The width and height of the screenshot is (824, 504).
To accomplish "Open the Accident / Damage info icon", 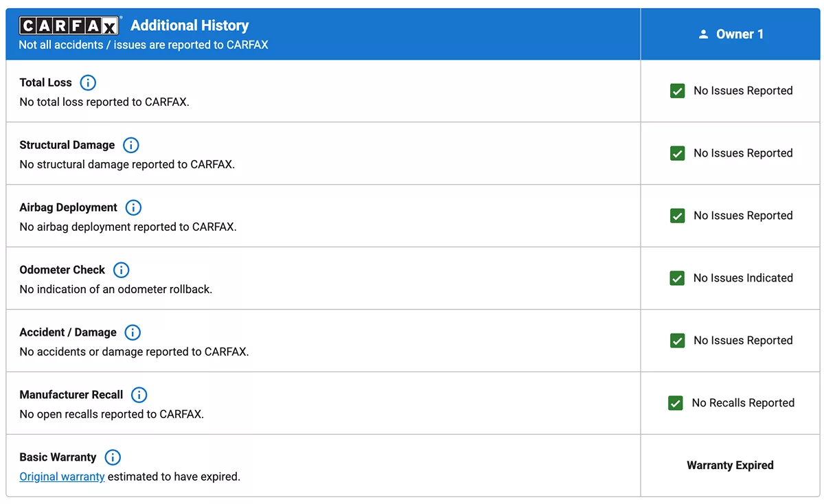I will click(133, 332).
